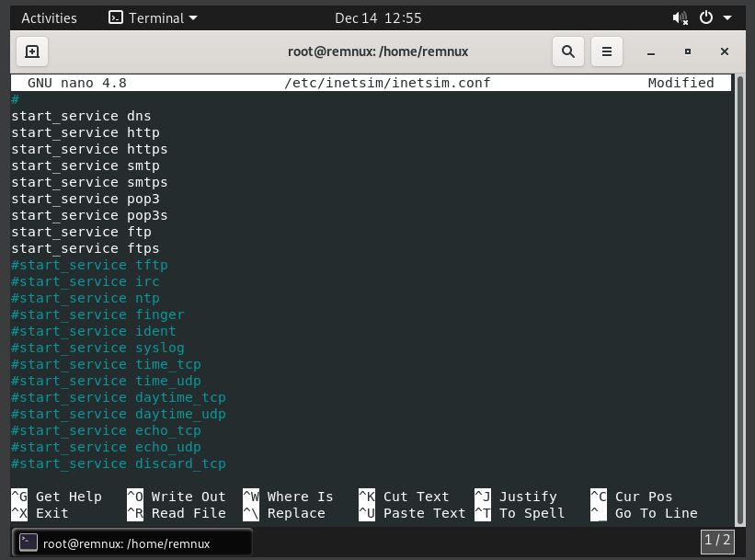Click the /etc/inetsim/inetsim.conf title text
Image resolution: width=755 pixels, height=560 pixels.
point(388,82)
